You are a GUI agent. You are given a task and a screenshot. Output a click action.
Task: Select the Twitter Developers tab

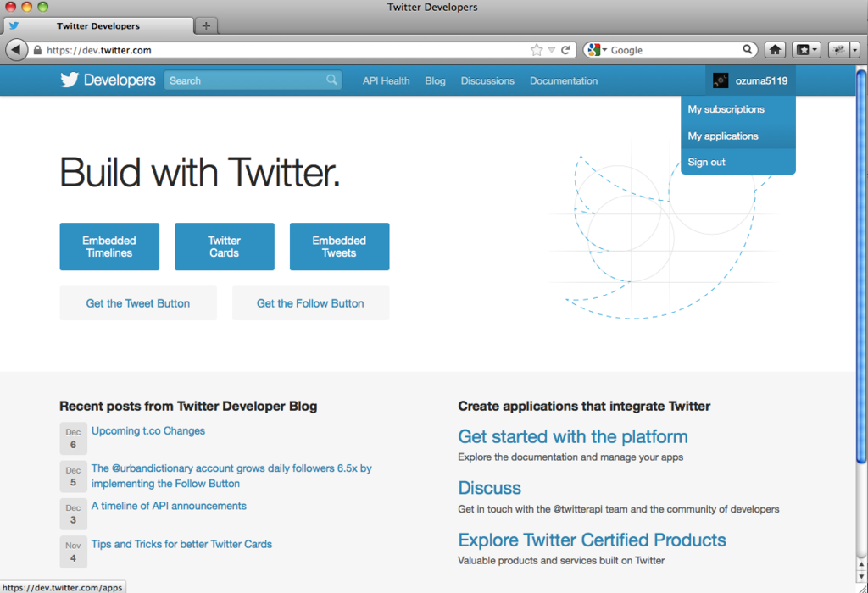click(x=98, y=26)
